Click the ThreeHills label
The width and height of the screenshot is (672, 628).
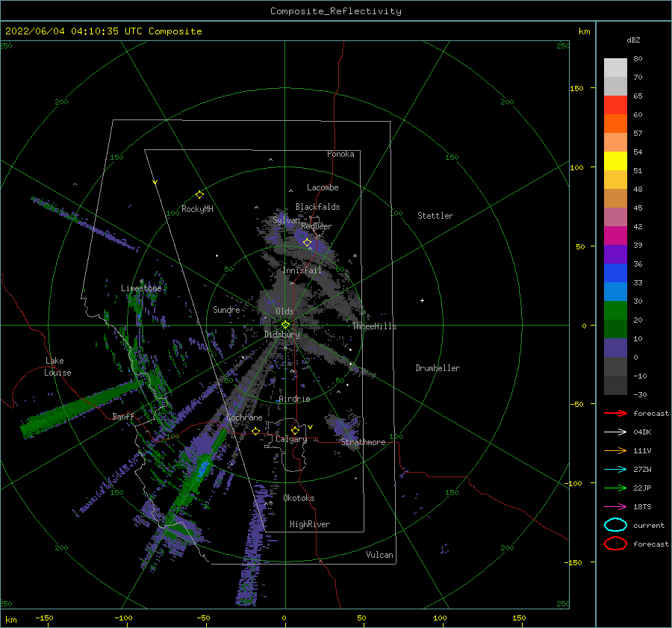(x=374, y=326)
